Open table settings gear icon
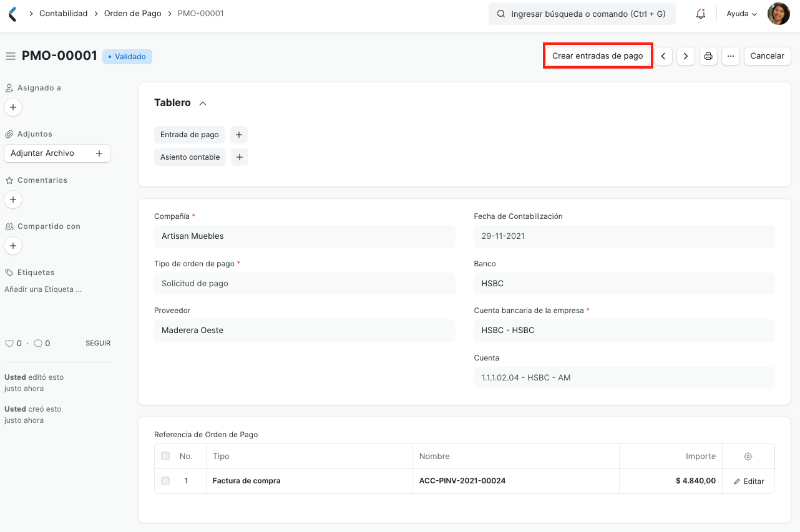The height and width of the screenshot is (532, 800). pyautogui.click(x=748, y=457)
